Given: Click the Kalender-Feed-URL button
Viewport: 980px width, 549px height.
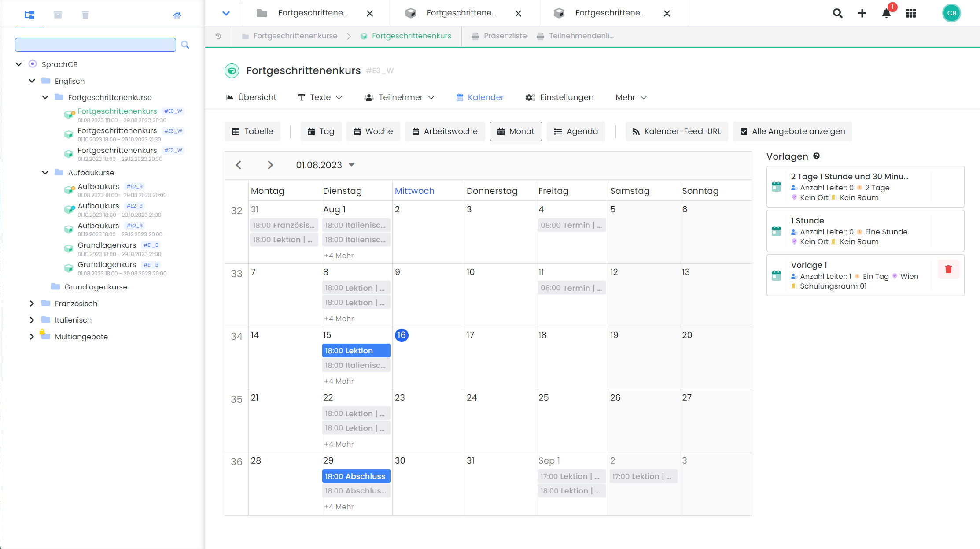Looking at the screenshot, I should coord(676,131).
